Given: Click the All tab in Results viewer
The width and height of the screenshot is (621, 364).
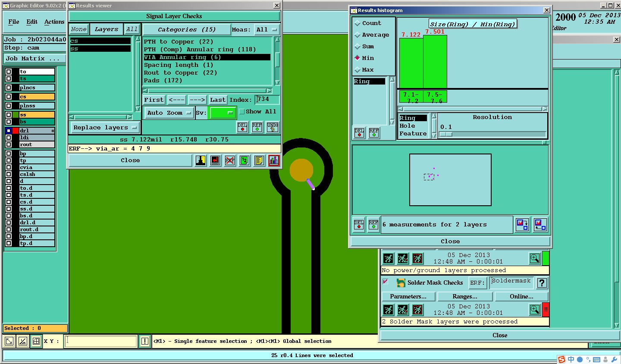Looking at the screenshot, I should coord(132,29).
